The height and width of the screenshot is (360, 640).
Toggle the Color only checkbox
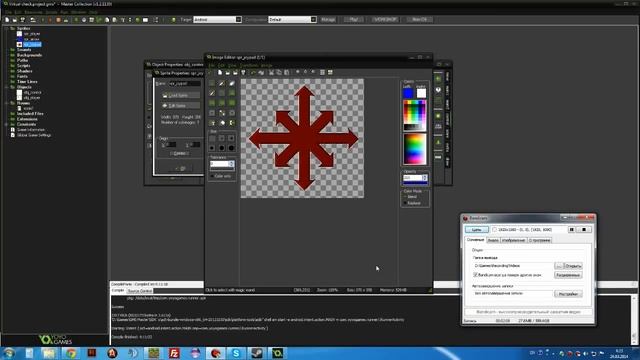pos(212,176)
